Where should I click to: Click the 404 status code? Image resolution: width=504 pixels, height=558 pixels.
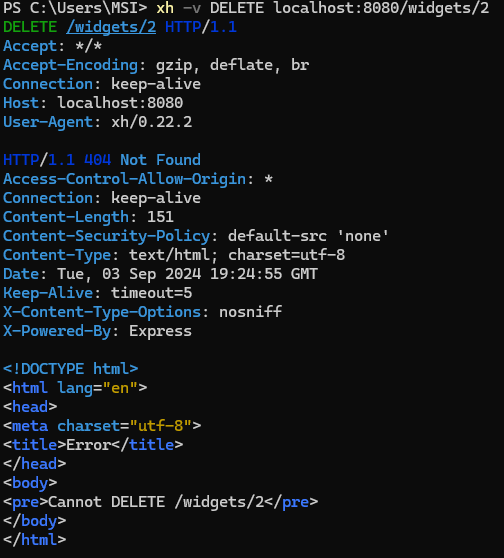98,160
